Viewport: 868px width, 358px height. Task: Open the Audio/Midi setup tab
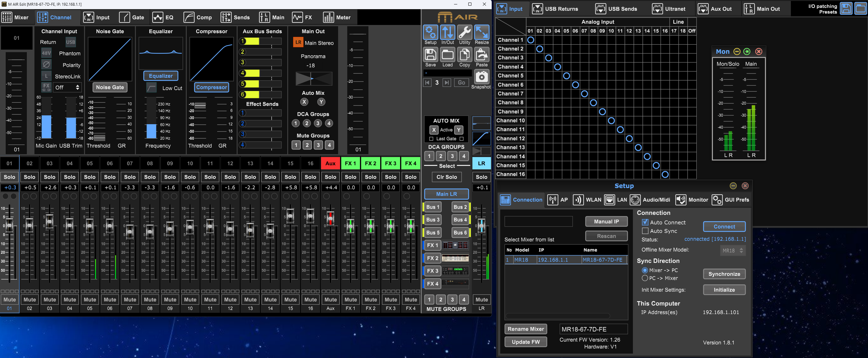coord(650,200)
